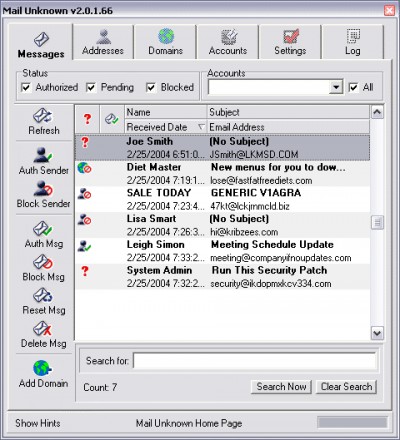Open the Accounts tab

228,42
